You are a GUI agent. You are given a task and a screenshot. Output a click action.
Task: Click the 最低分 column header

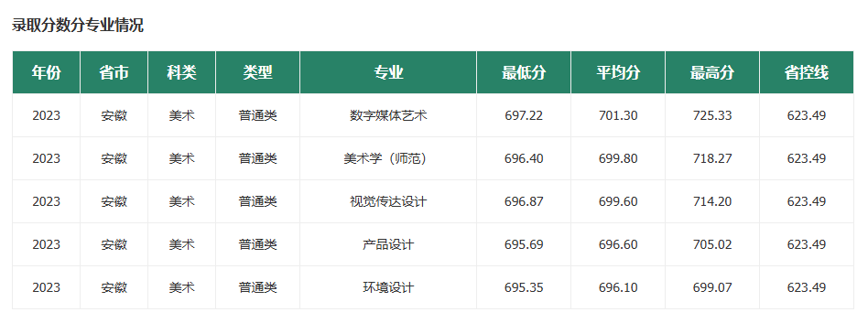pos(524,72)
